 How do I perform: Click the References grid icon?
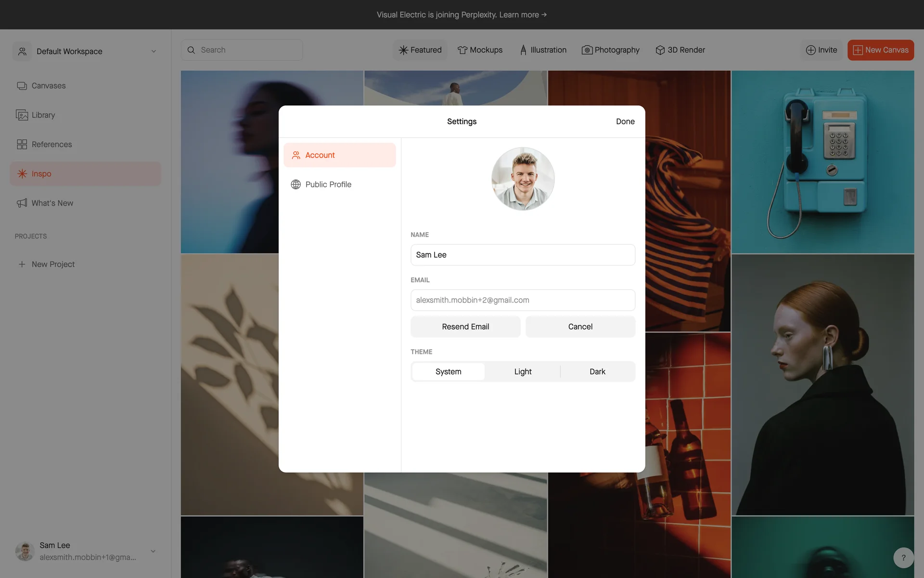[22, 144]
